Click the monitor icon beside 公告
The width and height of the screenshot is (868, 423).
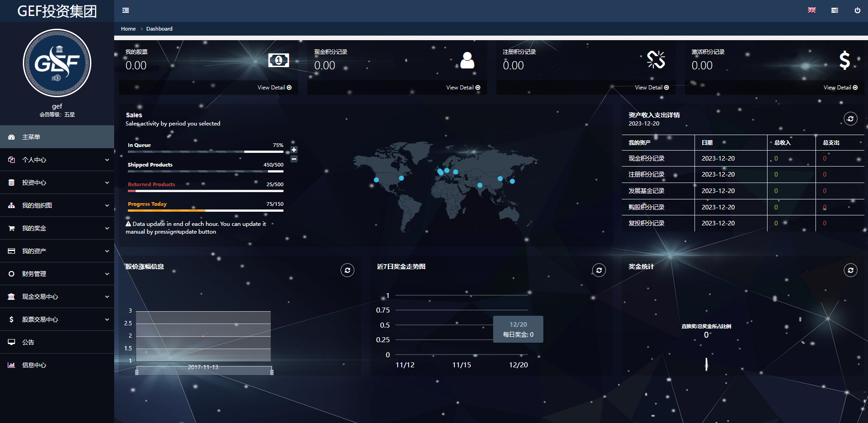pyautogui.click(x=11, y=342)
